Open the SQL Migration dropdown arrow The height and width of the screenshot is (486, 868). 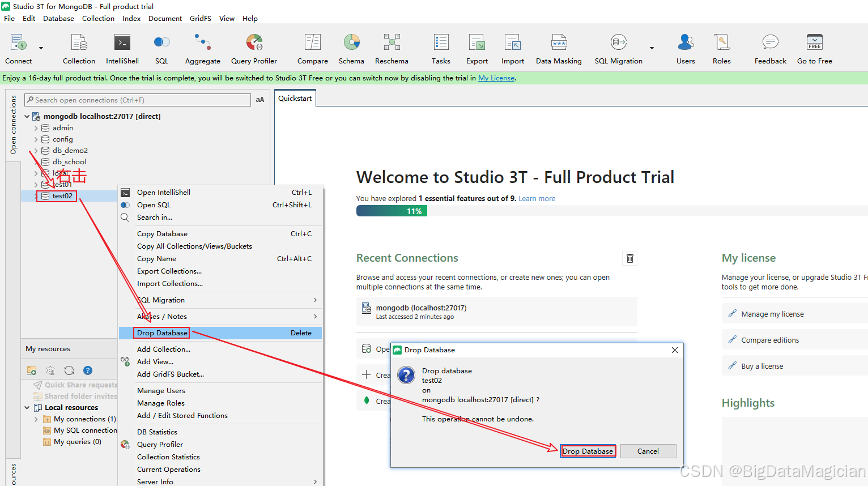point(652,48)
